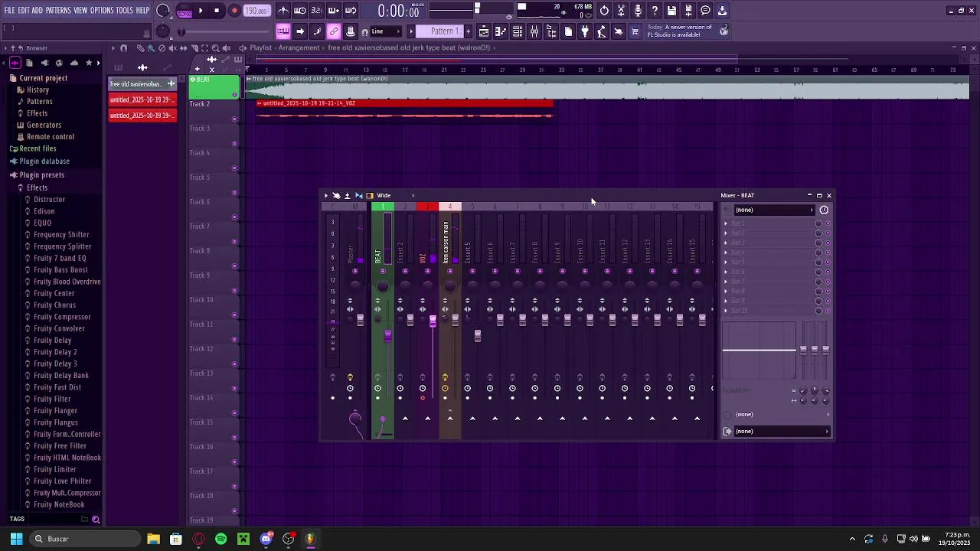
Task: Open the Line snap dropdown
Action: (x=387, y=31)
